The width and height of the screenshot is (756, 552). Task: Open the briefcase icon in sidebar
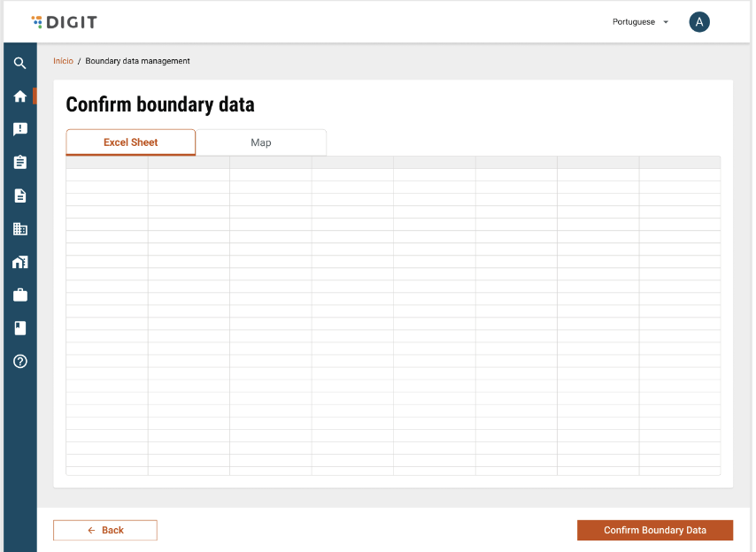tap(19, 295)
